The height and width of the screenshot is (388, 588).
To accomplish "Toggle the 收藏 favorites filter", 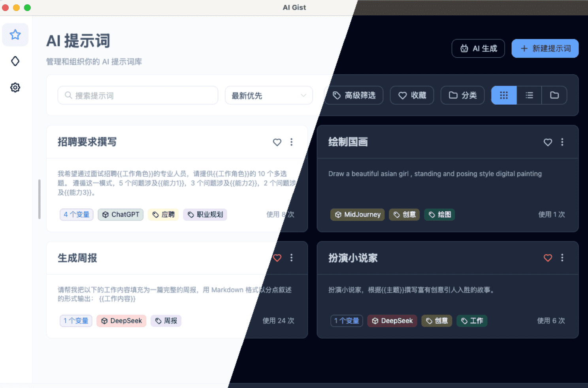I will pos(412,95).
